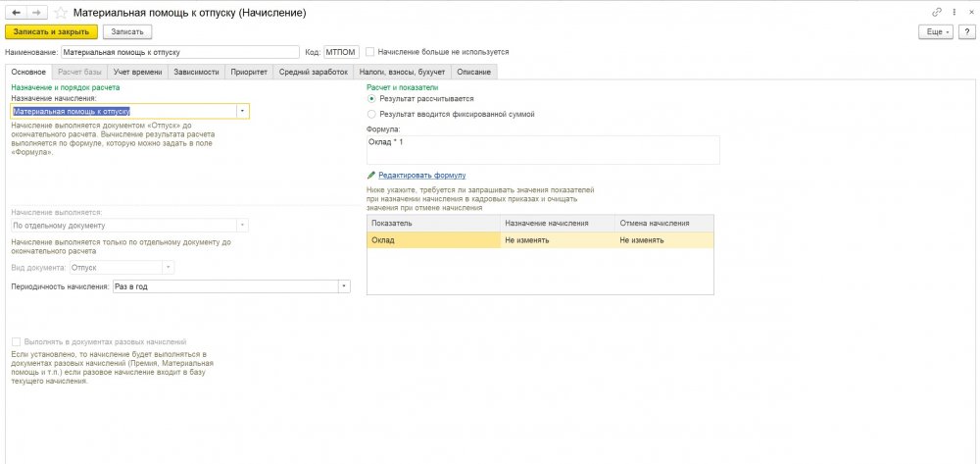Click the pencil icon beside Редактировать формулу
This screenshot has height=464, width=980.
pyautogui.click(x=370, y=175)
